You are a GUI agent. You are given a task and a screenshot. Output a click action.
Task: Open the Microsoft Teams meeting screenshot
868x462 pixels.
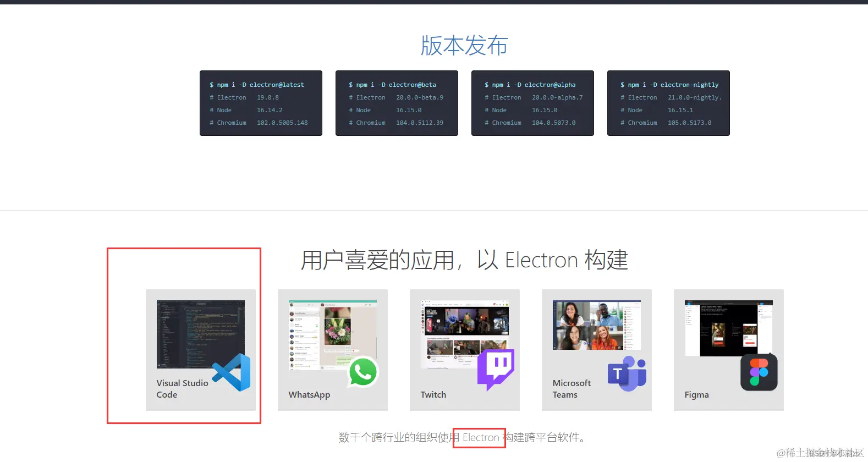tap(597, 325)
